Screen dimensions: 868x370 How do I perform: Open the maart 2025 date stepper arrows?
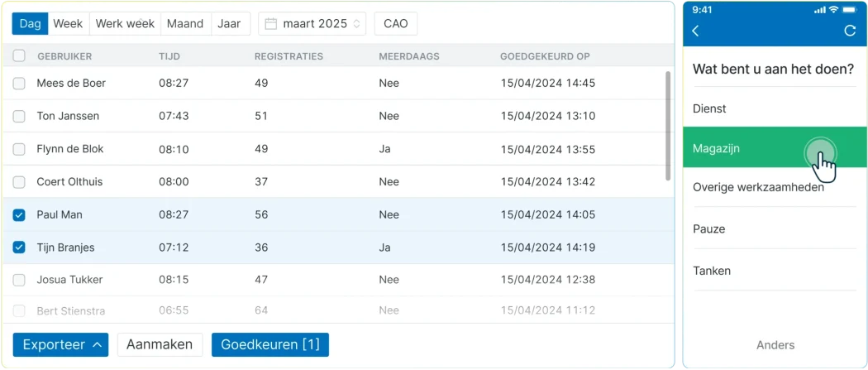click(x=356, y=24)
